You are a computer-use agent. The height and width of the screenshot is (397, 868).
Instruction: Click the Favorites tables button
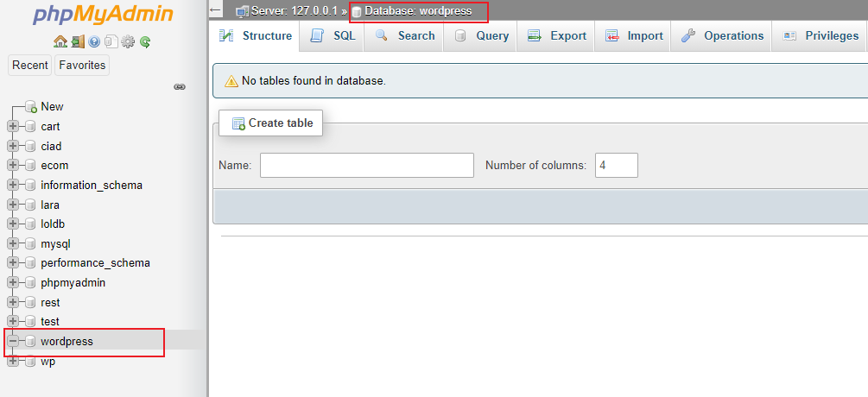(82, 66)
